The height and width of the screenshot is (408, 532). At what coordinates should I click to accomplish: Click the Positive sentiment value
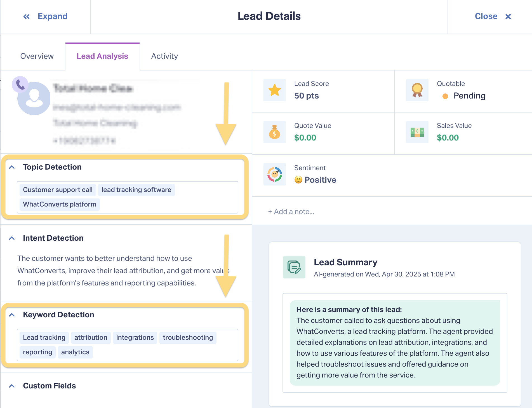tap(320, 180)
